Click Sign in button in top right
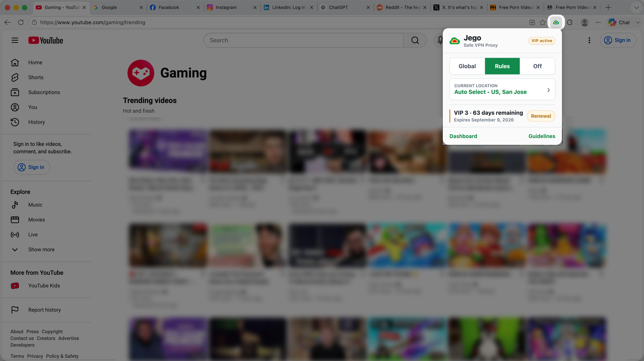The width and height of the screenshot is (644, 361). [x=618, y=40]
